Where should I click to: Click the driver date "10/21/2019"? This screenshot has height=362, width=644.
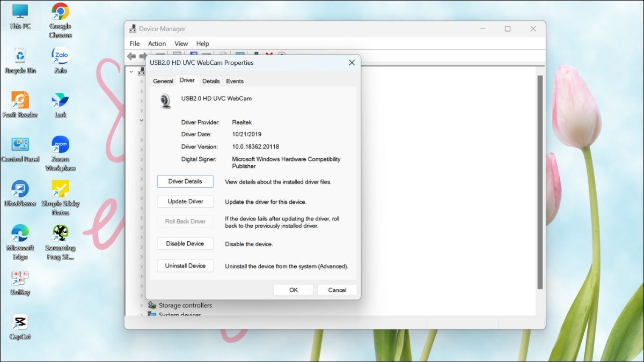247,135
